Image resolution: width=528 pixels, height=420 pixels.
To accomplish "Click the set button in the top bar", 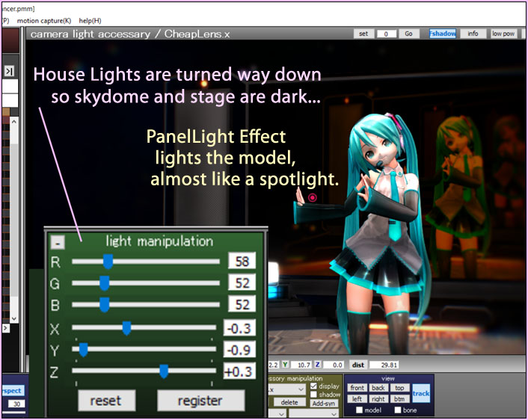I will click(363, 34).
